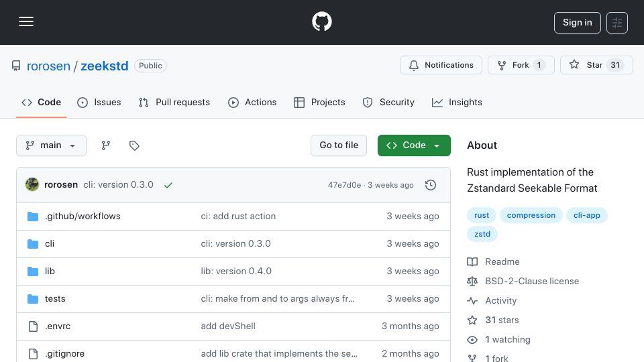Check the green commit status checkmark
Image resolution: width=644 pixels, height=362 pixels.
168,185
